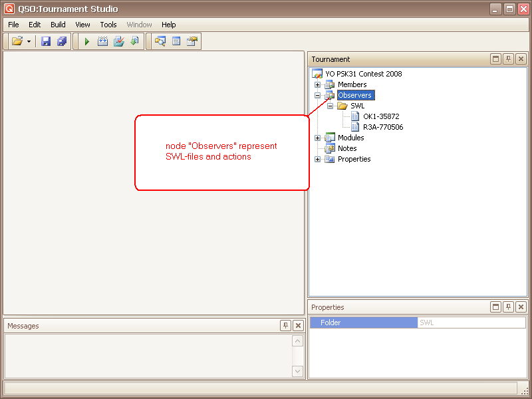Toggle pin on the Tournament panel
The height and width of the screenshot is (399, 532).
pyautogui.click(x=508, y=59)
